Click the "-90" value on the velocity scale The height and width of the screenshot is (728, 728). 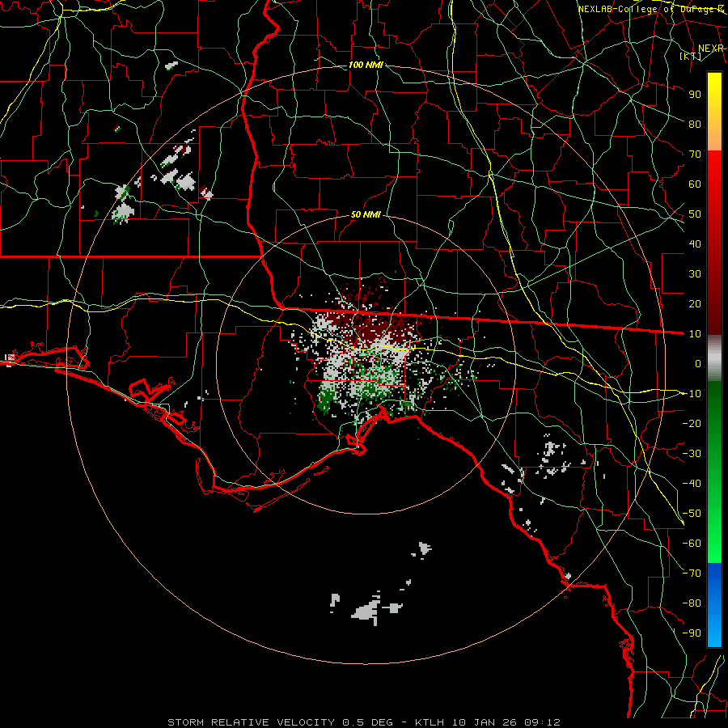click(x=692, y=633)
